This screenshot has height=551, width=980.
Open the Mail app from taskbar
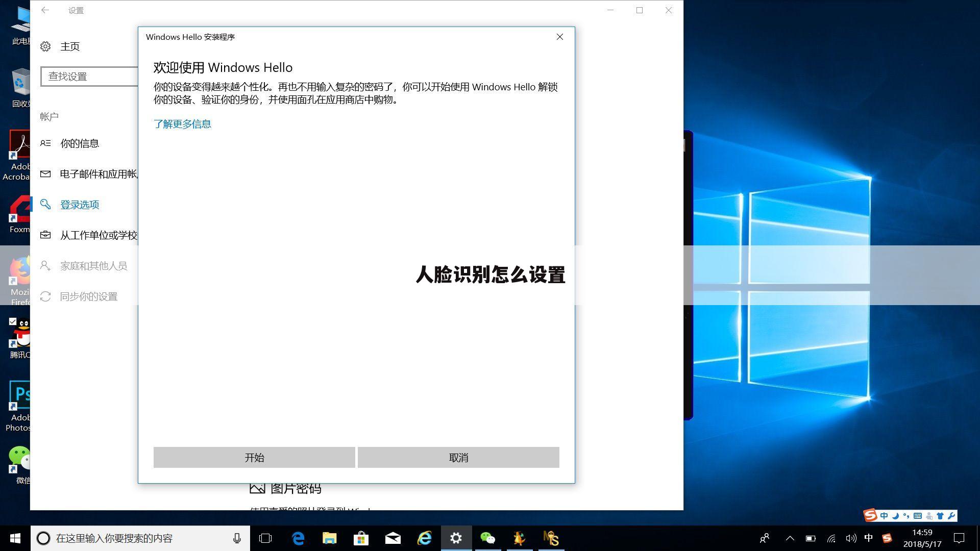[x=393, y=538]
